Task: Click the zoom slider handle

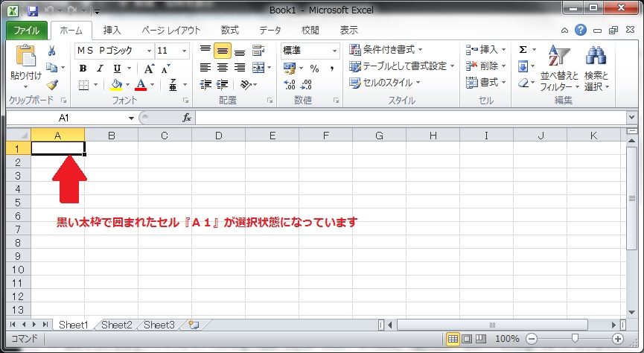Action: [575, 338]
